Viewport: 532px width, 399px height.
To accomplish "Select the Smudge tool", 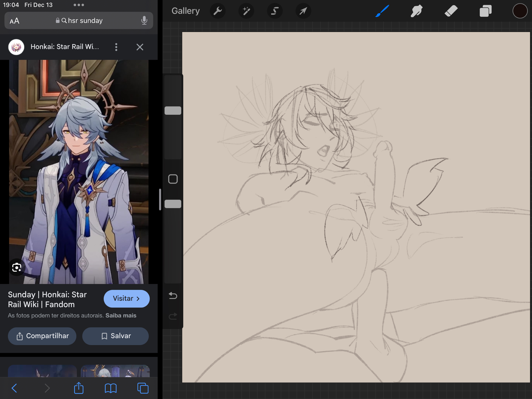I will pos(417,11).
